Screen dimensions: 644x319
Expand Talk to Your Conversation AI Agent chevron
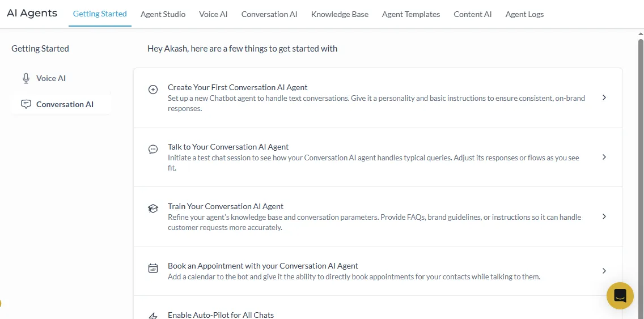coord(604,157)
